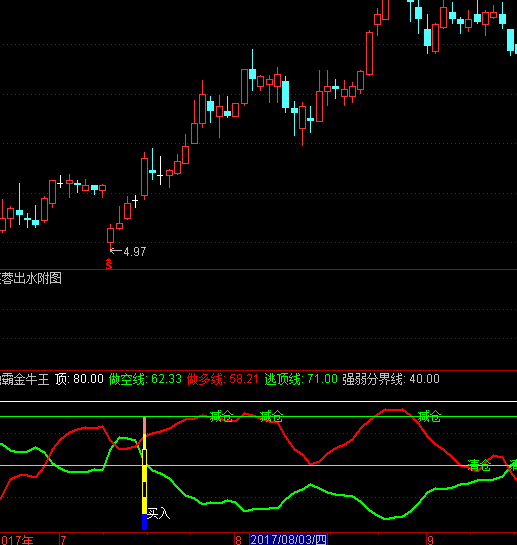The image size is (517, 545).
Task: Click the 逃顶线 71.00 legend entry
Action: click(x=301, y=379)
